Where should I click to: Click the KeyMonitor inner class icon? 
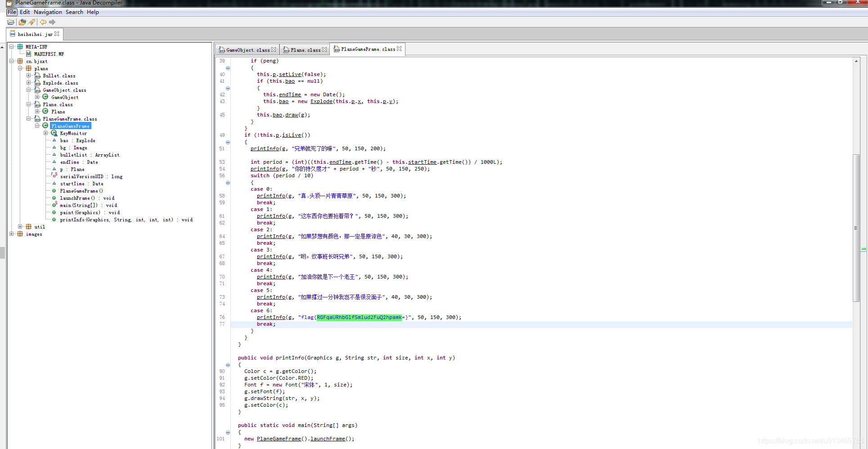(x=54, y=133)
